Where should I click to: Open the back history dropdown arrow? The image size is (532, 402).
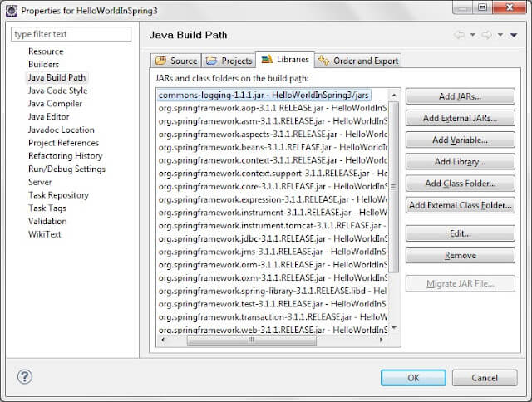point(473,35)
